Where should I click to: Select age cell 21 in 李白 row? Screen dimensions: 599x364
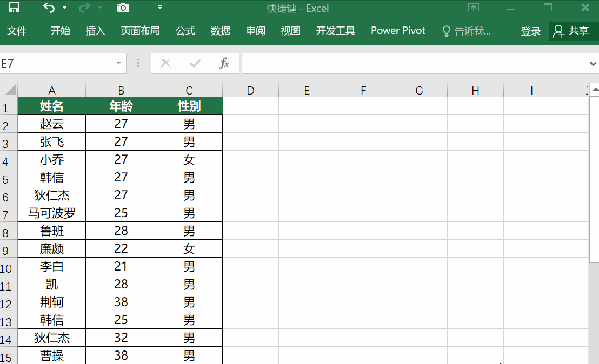(121, 266)
